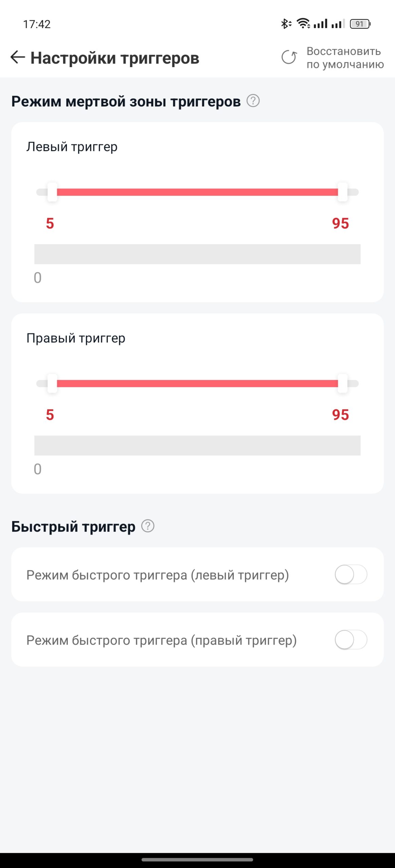
Task: Tap the Wi-Fi status icon
Action: point(303,23)
